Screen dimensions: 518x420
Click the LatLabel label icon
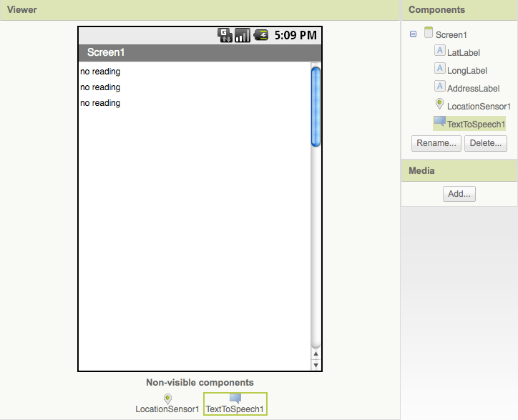[x=439, y=50]
